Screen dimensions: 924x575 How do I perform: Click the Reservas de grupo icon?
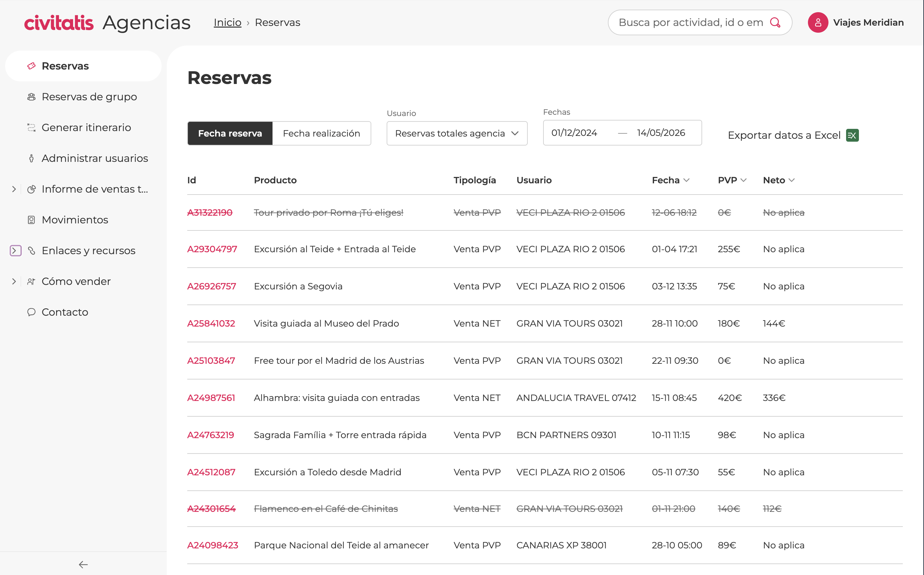point(31,97)
